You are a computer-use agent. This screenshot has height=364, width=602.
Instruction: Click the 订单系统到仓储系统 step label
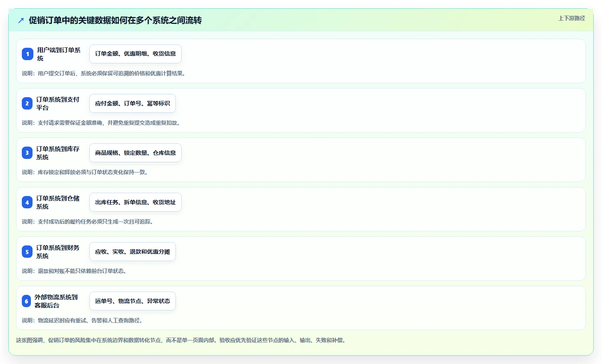click(58, 202)
